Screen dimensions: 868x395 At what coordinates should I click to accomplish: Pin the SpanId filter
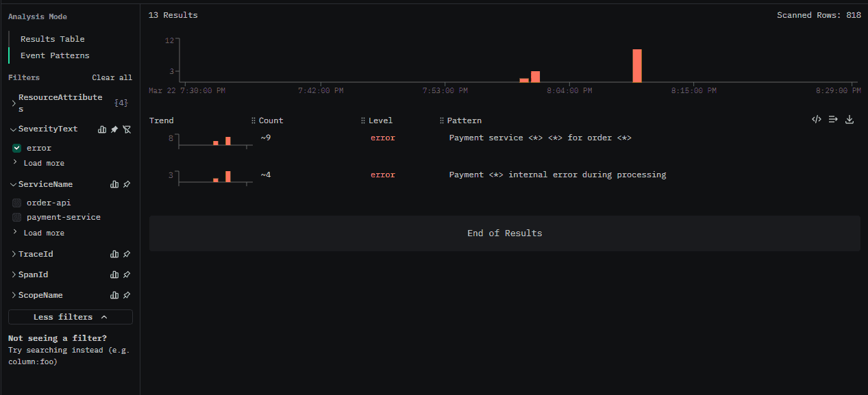pos(127,275)
